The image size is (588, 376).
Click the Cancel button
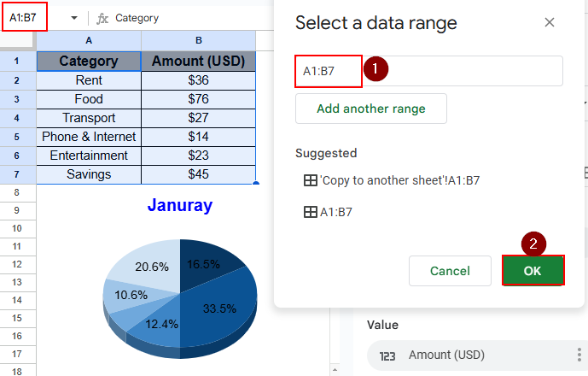tap(450, 271)
